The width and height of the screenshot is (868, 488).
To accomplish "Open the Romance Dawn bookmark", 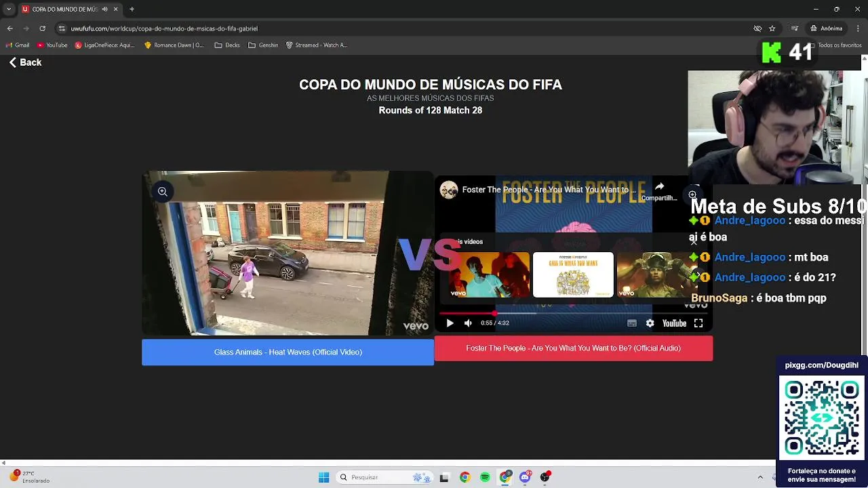I will pos(174,45).
